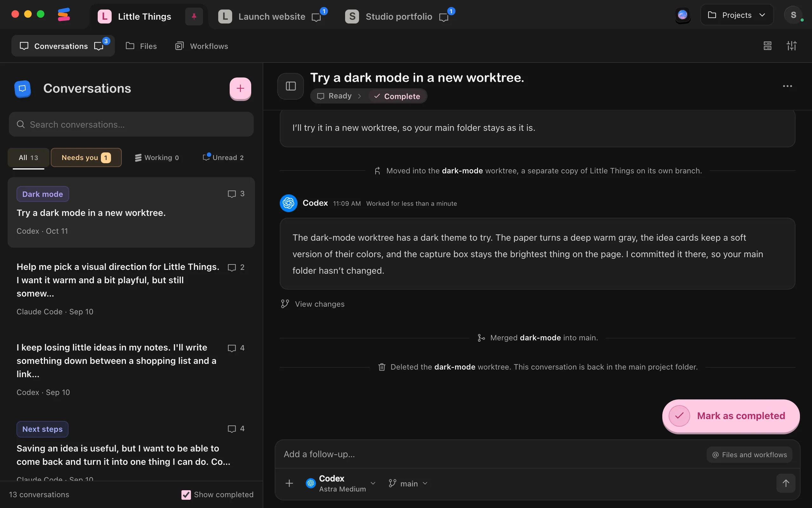This screenshot has height=508, width=812.
Task: Open the user avatar labeled S
Action: pyautogui.click(x=793, y=15)
